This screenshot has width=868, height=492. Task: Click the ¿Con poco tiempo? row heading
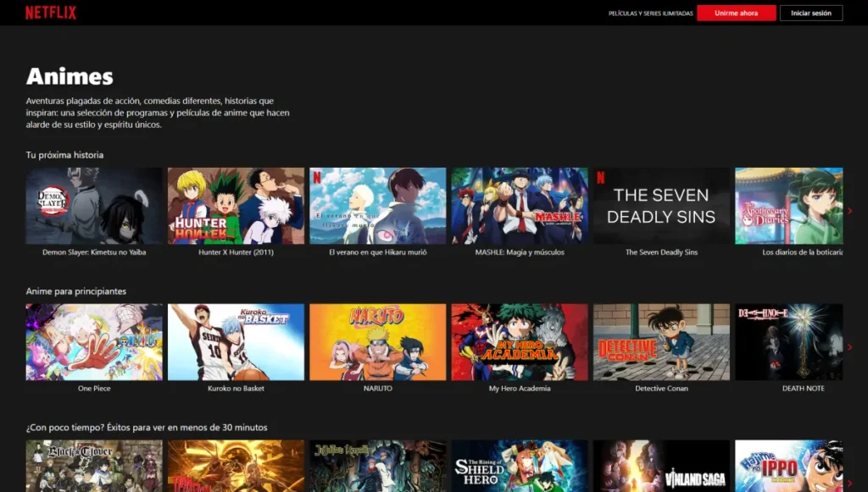tap(147, 428)
